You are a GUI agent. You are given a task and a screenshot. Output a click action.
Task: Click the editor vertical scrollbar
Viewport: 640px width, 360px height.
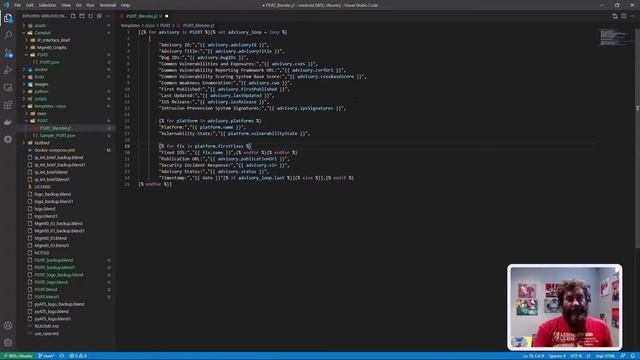(x=638, y=139)
